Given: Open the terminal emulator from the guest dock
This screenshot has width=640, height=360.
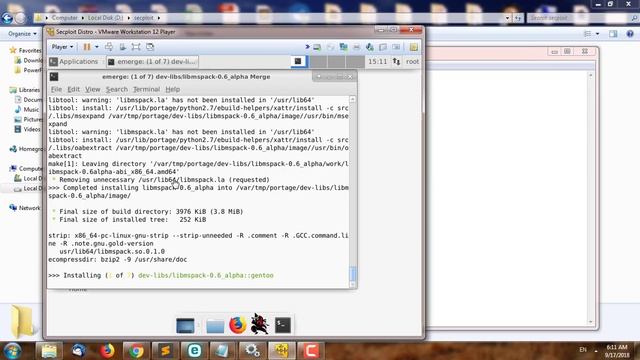Looking at the screenshot, I should 282,325.
